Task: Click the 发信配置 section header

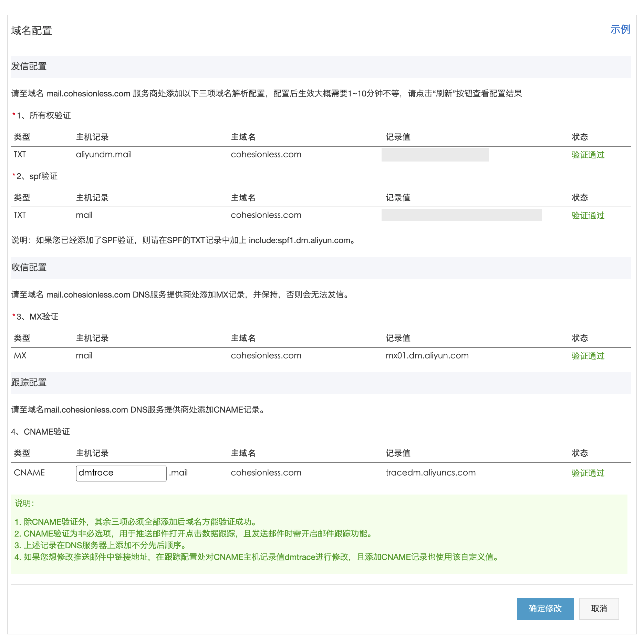Action: (29, 66)
